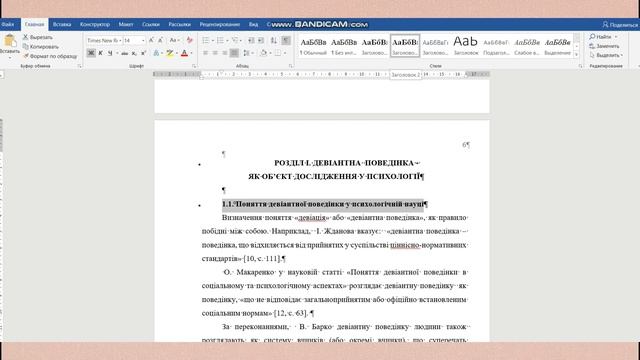Toggle align left button
The height and width of the screenshot is (360, 640).
coord(205,53)
